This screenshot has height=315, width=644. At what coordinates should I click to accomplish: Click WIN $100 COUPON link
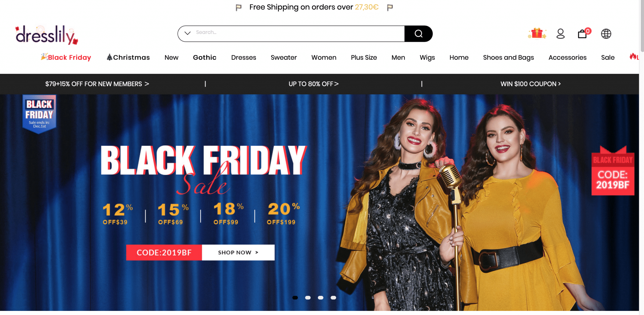click(x=530, y=84)
